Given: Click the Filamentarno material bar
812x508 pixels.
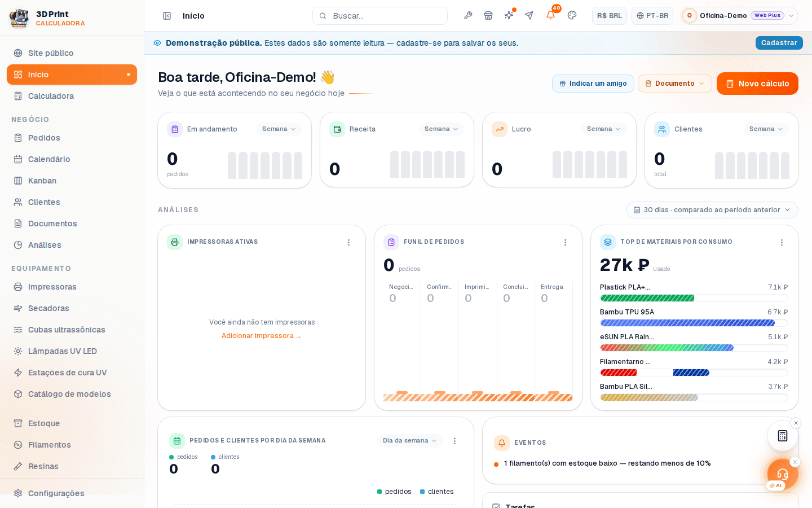Looking at the screenshot, I should point(694,373).
